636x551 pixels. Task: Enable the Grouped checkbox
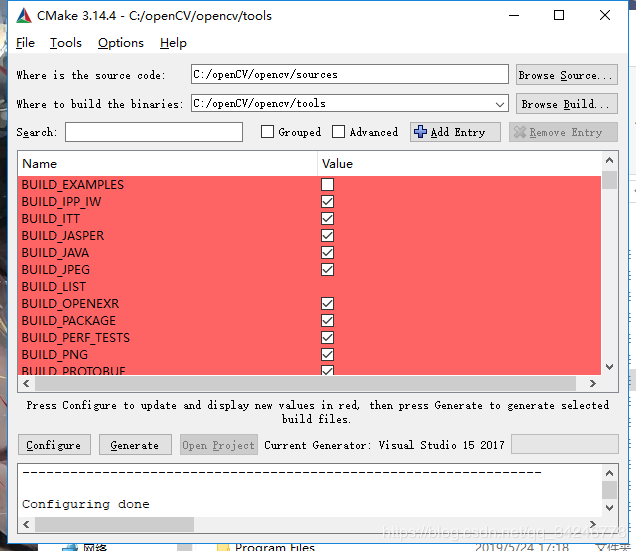click(x=267, y=132)
